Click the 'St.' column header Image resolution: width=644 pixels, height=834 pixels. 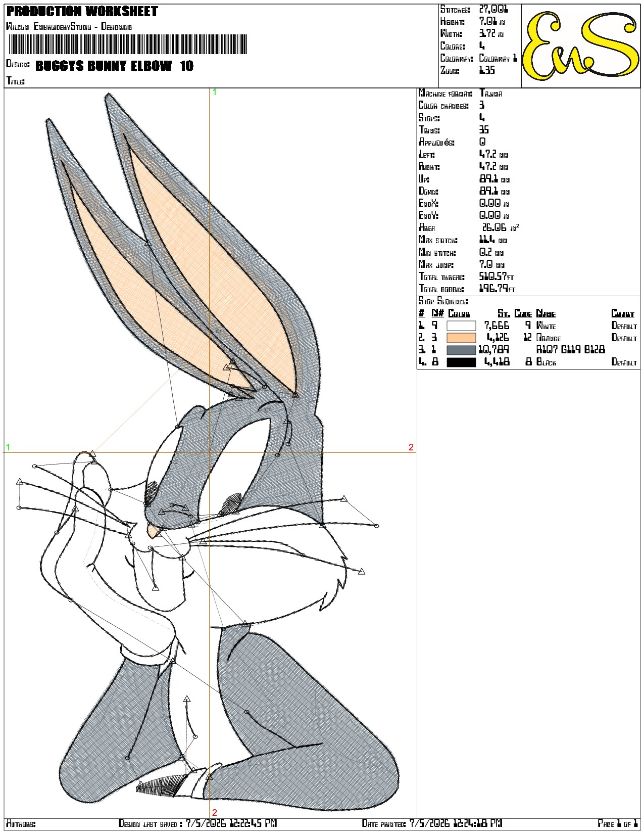504,313
